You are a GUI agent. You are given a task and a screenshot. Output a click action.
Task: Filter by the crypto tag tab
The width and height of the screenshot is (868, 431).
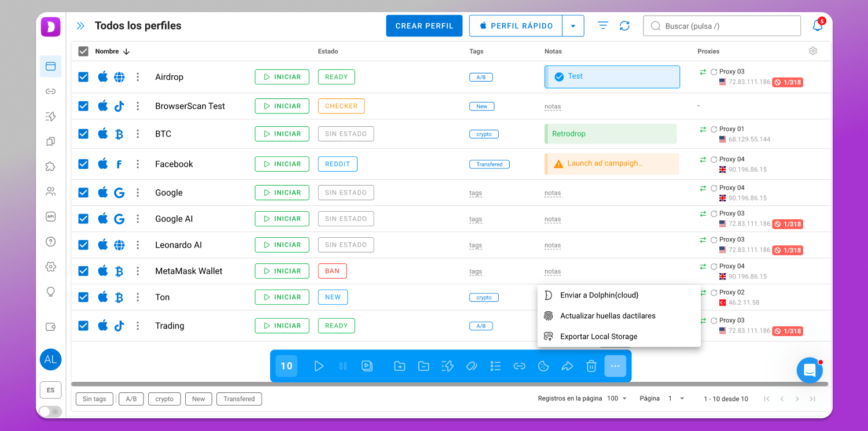point(164,399)
